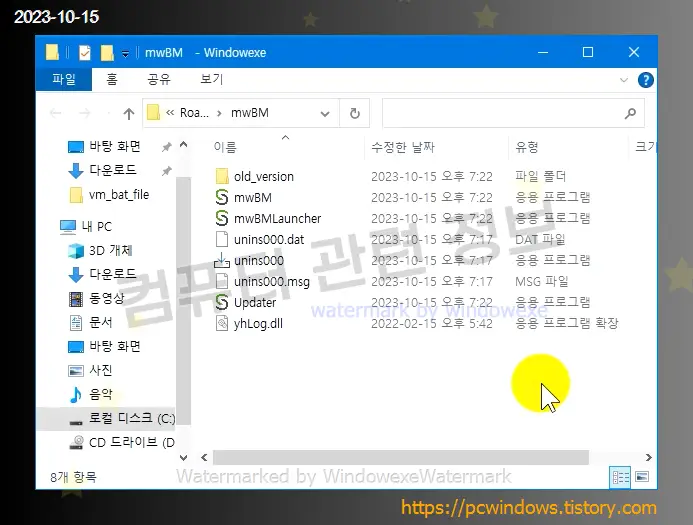The width and height of the screenshot is (693, 525).
Task: Click the mwBM breadcrumb segment
Action: (x=250, y=113)
